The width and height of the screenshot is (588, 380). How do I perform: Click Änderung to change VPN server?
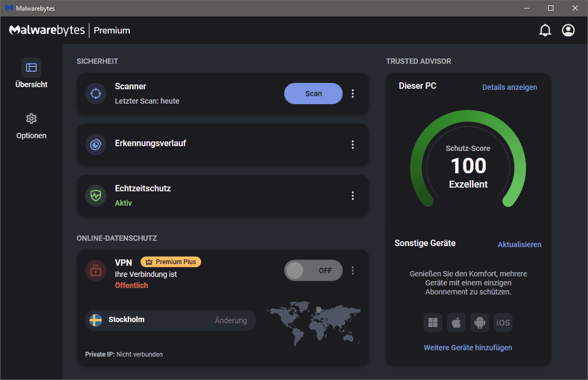230,320
